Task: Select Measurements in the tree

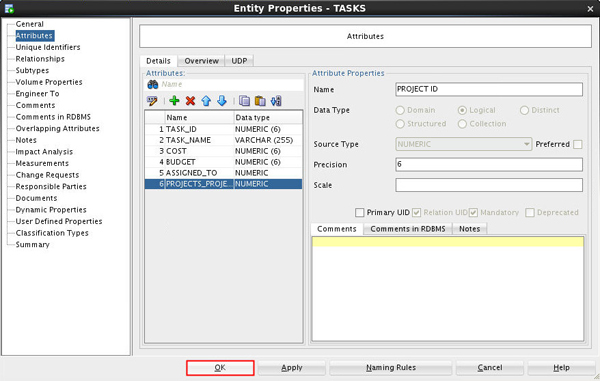Action: pos(42,163)
